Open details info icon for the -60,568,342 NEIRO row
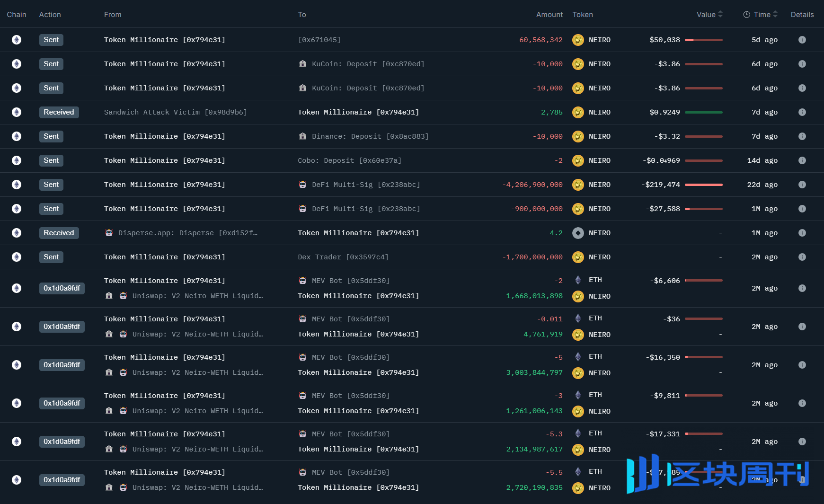This screenshot has height=504, width=824. click(x=802, y=40)
